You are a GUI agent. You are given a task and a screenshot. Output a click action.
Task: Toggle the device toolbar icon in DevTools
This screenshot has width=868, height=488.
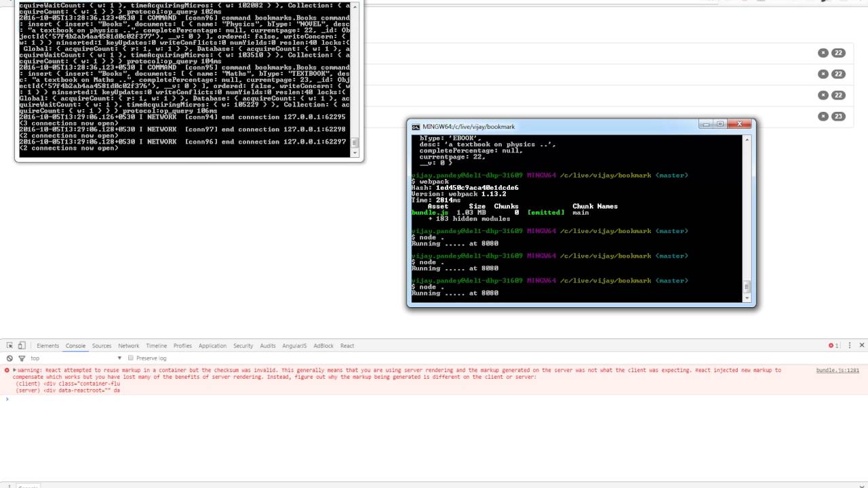coord(22,346)
